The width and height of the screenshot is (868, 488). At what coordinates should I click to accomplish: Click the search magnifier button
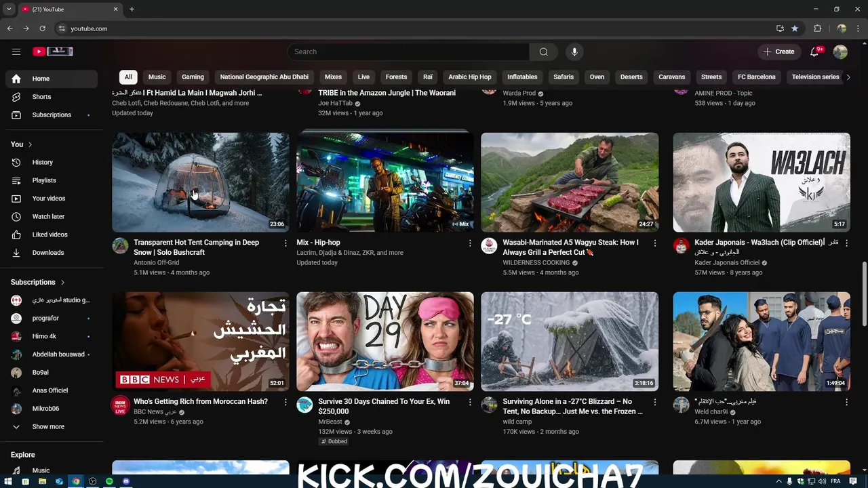click(x=543, y=52)
